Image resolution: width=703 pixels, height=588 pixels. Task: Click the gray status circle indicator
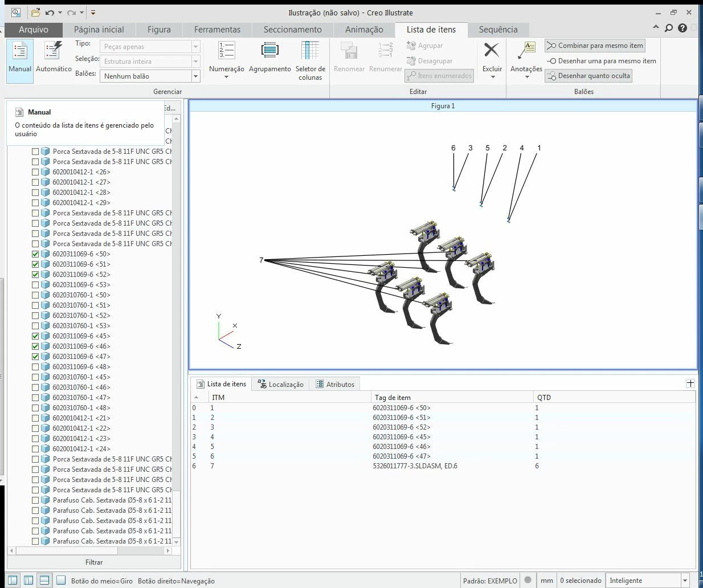[x=528, y=580]
